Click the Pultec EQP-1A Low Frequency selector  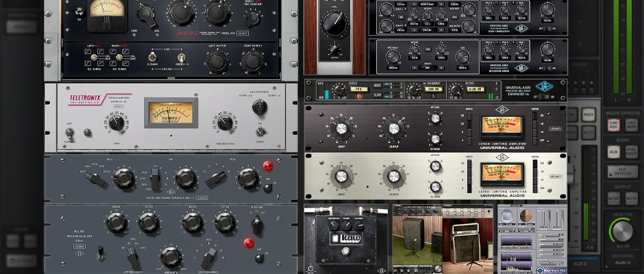(x=132, y=258)
